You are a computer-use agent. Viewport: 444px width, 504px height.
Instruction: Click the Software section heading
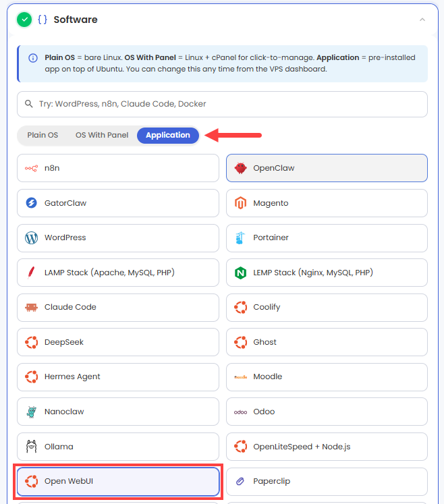pyautogui.click(x=75, y=20)
